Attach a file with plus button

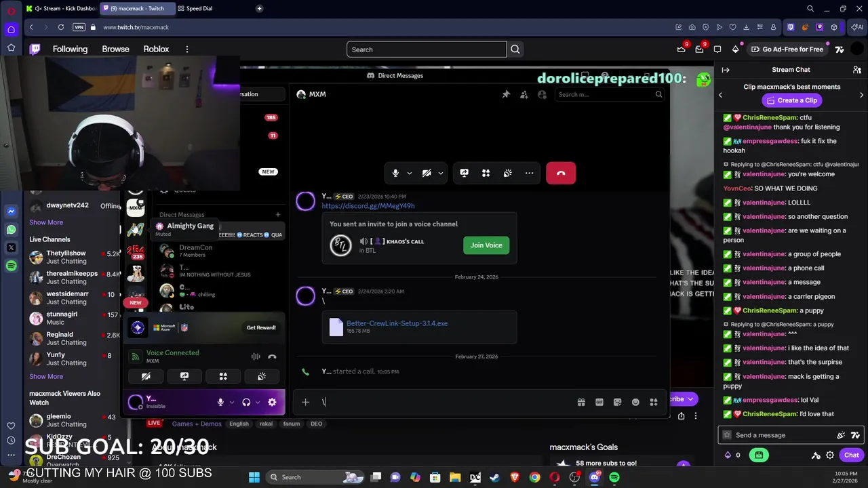(x=305, y=402)
